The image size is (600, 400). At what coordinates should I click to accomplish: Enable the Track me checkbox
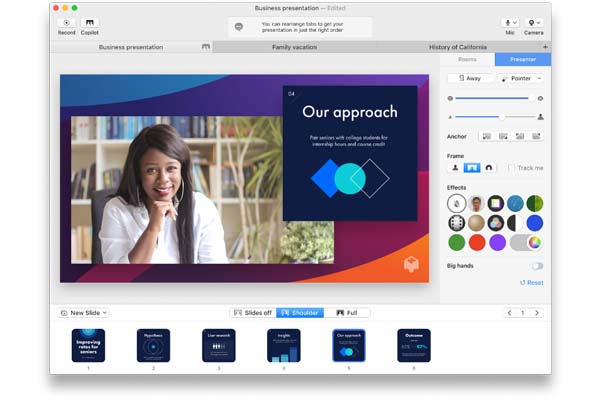tap(512, 168)
